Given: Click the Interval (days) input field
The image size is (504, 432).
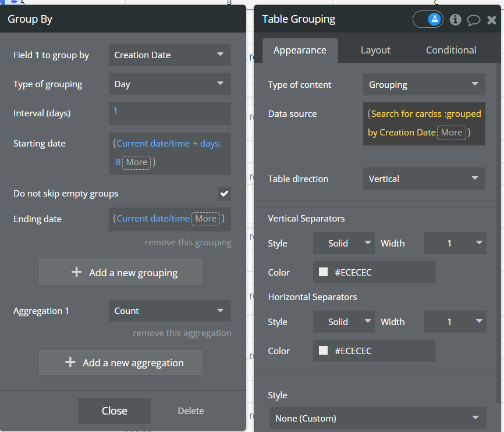Looking at the screenshot, I should (169, 113).
